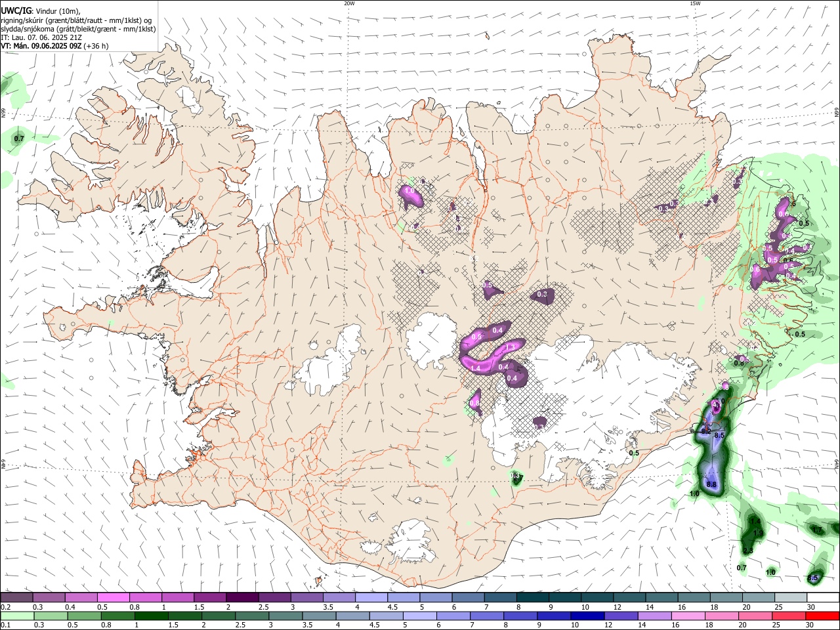840x630 pixels.
Task: Pick bottom legend pink swatch starting at 18
Action: pos(723,616)
